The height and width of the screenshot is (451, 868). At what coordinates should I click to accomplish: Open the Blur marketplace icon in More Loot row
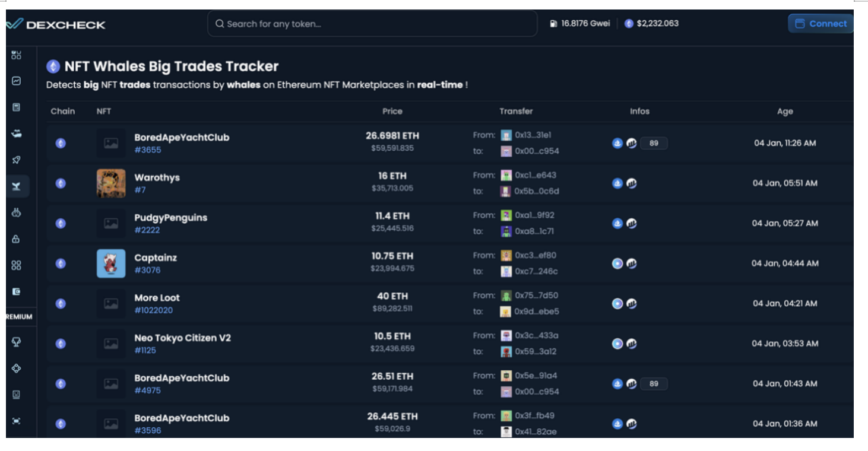coord(617,303)
